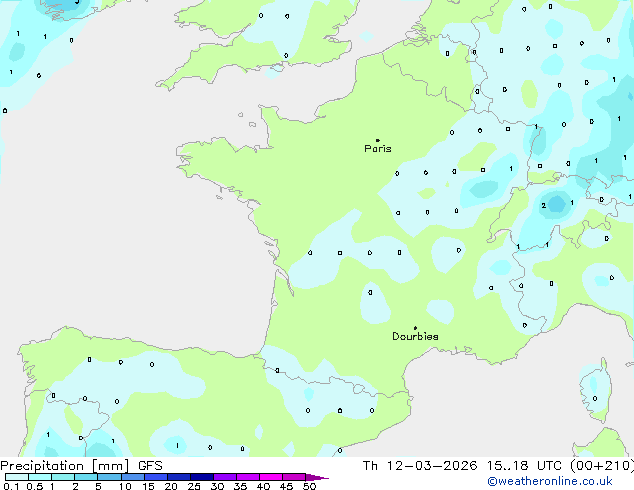Click the legend value '25'
The width and height of the screenshot is (634, 490).
click(x=194, y=486)
